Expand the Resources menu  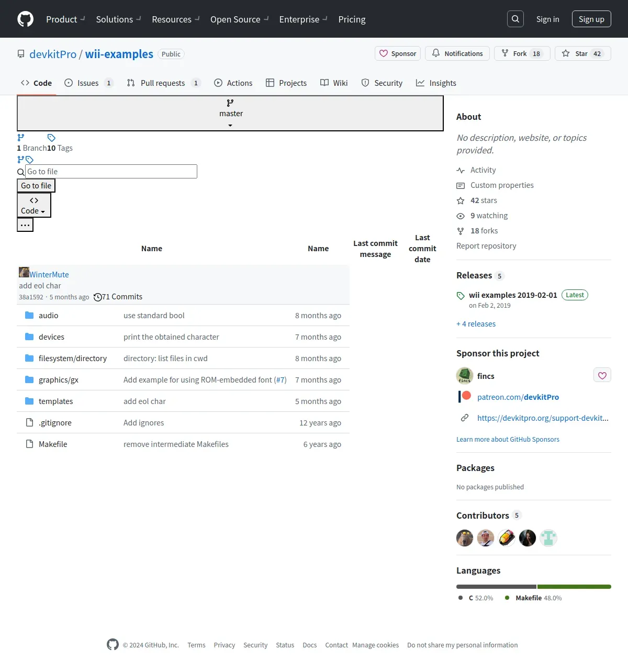[x=176, y=19]
